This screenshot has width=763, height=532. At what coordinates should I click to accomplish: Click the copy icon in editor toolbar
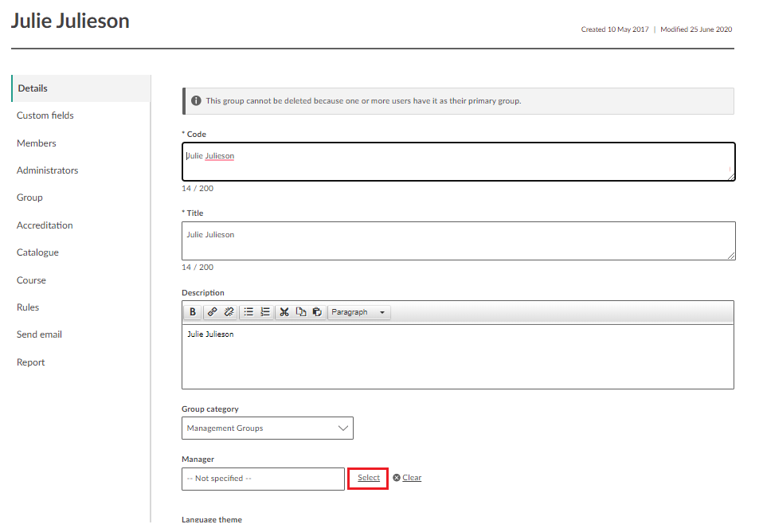[301, 312]
